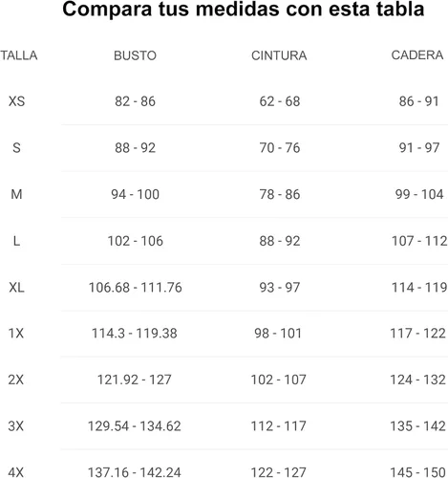This screenshot has height=478, width=448.
Task: Click the waist value 62 - 68
Action: point(280,101)
